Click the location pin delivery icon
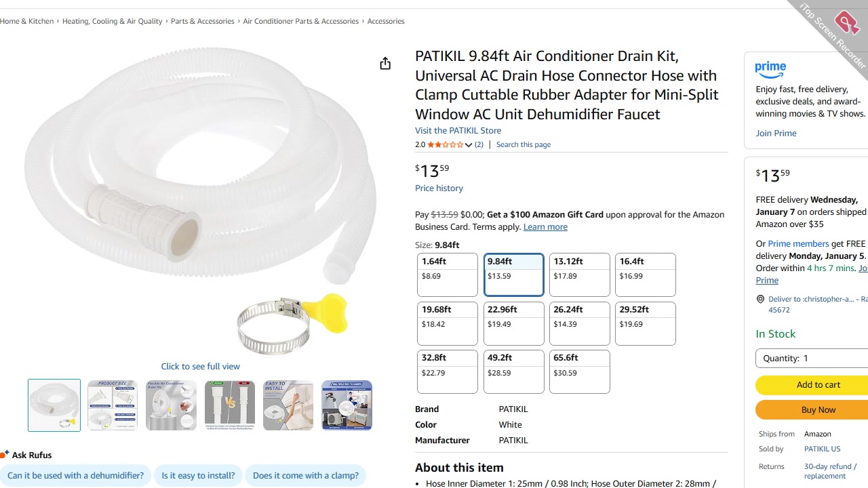 pos(760,299)
